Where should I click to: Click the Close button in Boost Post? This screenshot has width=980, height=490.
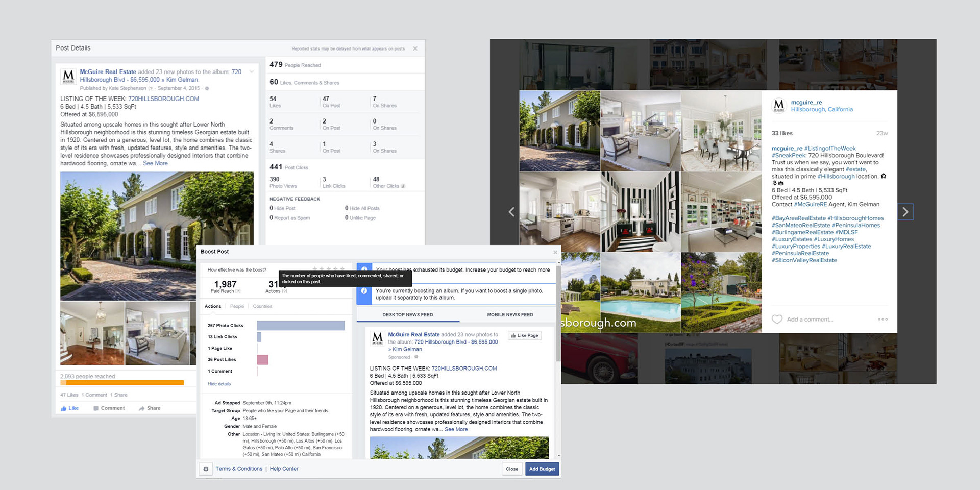click(x=512, y=469)
